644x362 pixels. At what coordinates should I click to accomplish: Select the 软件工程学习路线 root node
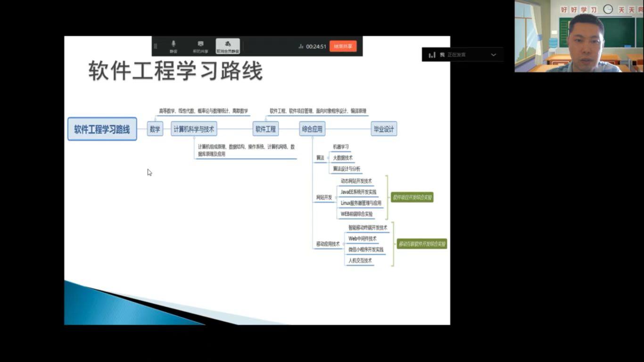(102, 129)
